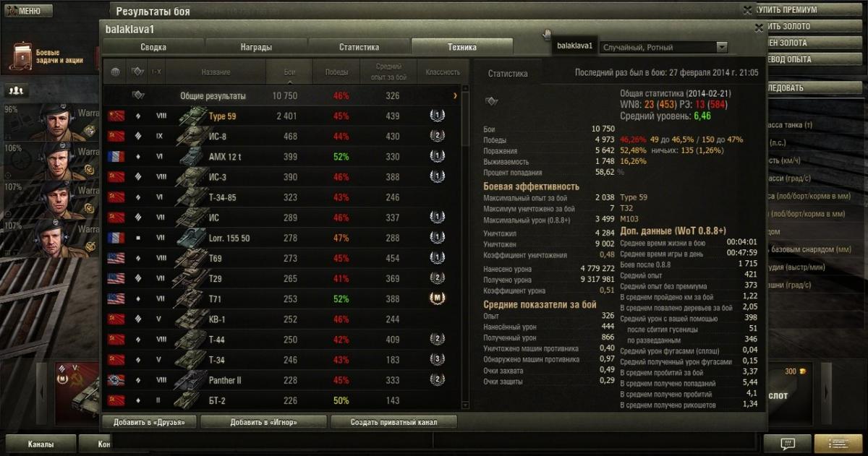Select the Общие результаты row
Screen dimensions: 868x456
coord(282,95)
